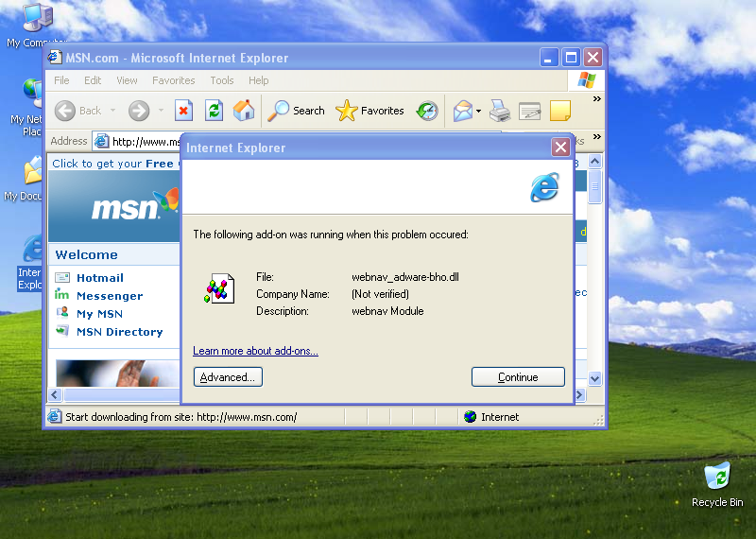Open the View menu
The height and width of the screenshot is (539, 756).
click(x=127, y=80)
